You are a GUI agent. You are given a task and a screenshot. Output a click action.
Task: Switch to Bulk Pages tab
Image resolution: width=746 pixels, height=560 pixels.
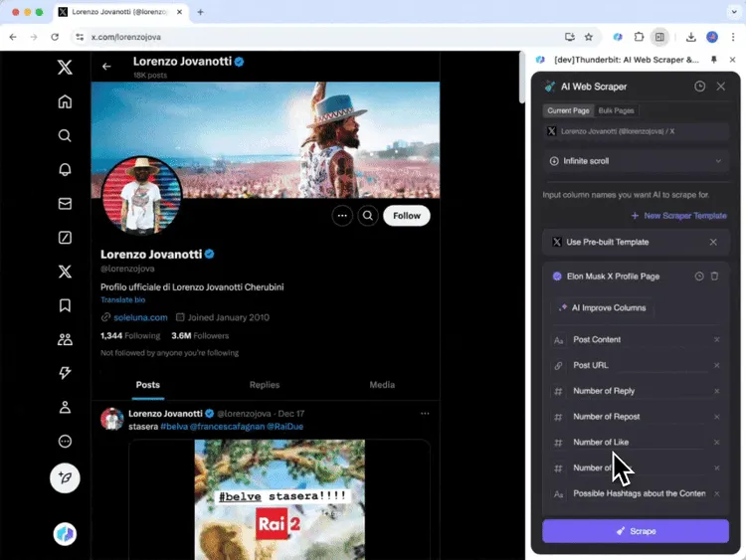[616, 110]
